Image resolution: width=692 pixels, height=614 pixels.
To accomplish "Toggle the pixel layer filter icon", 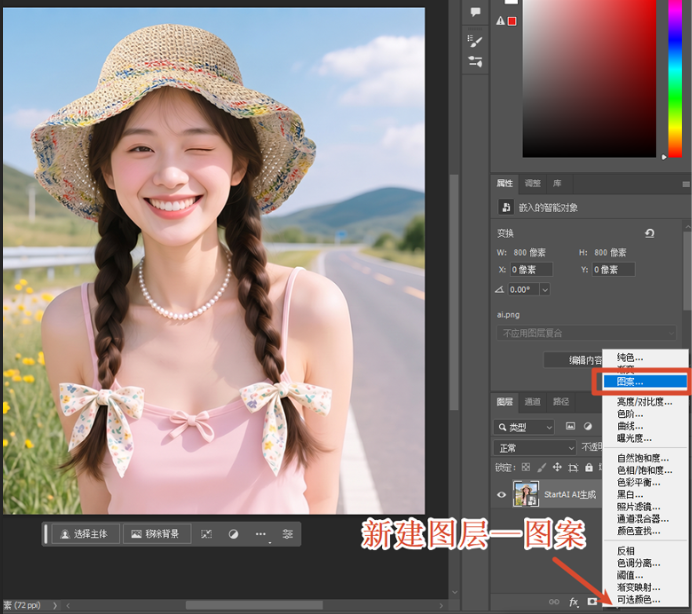I will coord(570,426).
